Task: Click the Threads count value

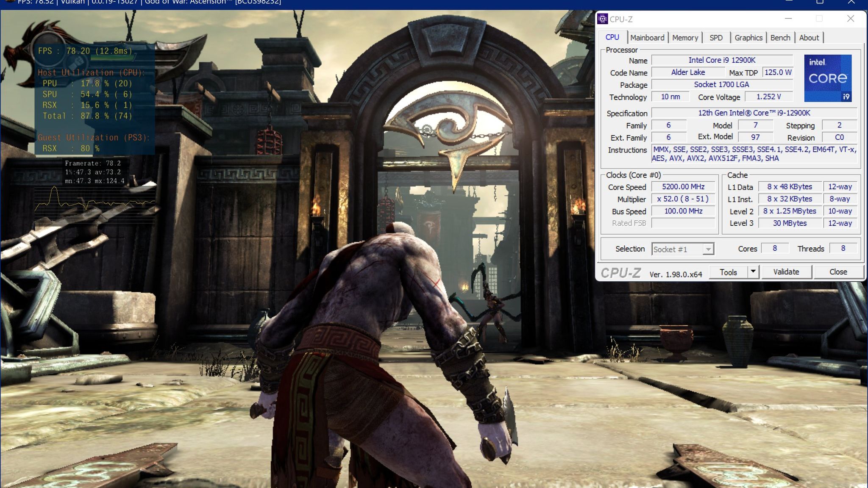Action: tap(843, 249)
